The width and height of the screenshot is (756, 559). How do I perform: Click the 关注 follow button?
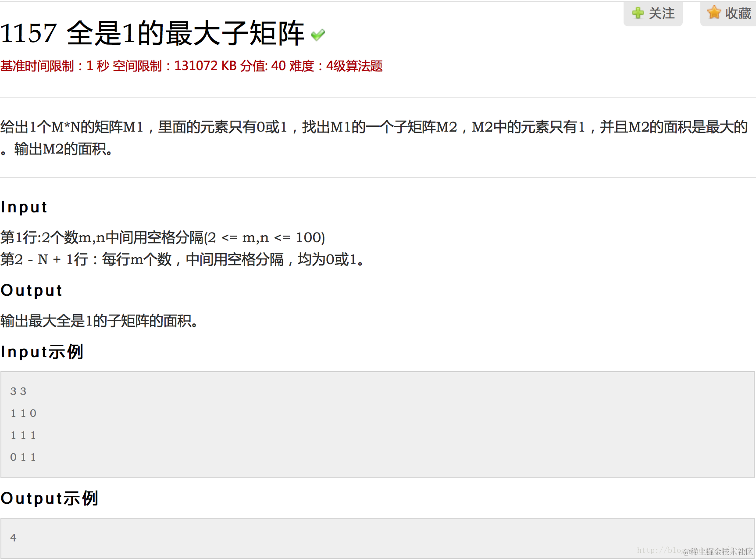[x=653, y=14]
